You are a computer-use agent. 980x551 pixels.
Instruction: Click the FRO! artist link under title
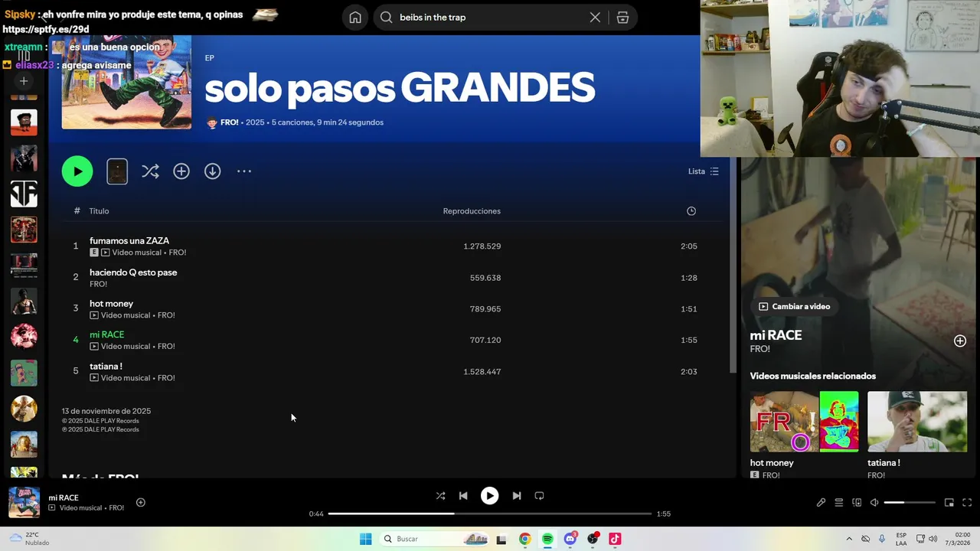point(230,122)
